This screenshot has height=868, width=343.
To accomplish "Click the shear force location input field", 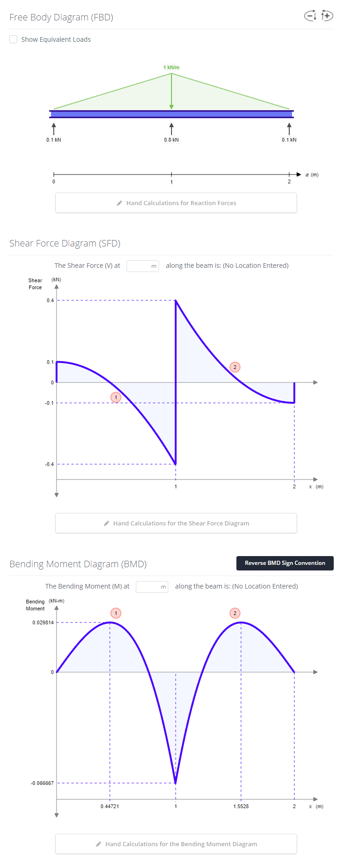I will click(142, 266).
